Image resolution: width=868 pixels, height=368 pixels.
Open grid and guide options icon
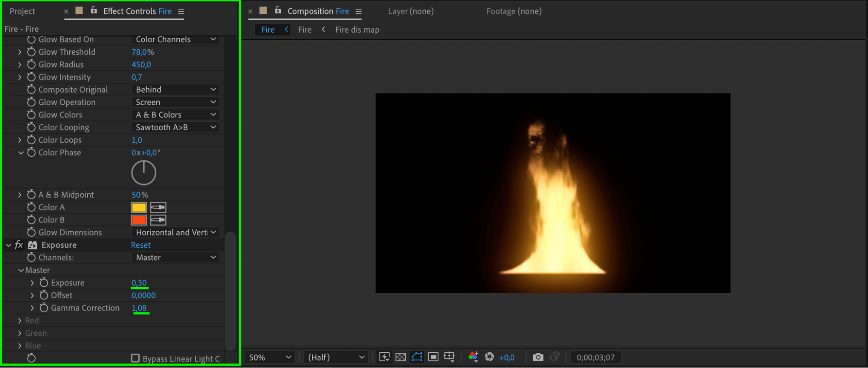pos(449,357)
